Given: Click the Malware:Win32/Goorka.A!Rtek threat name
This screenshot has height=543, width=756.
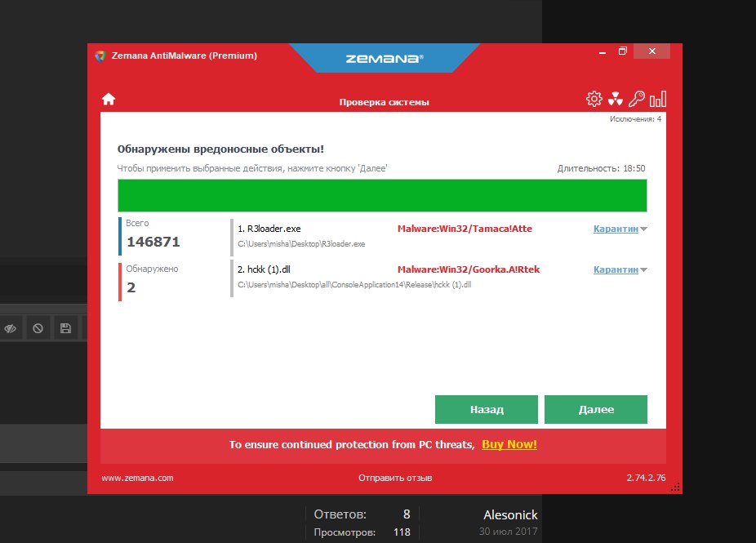Looking at the screenshot, I should pyautogui.click(x=469, y=269).
